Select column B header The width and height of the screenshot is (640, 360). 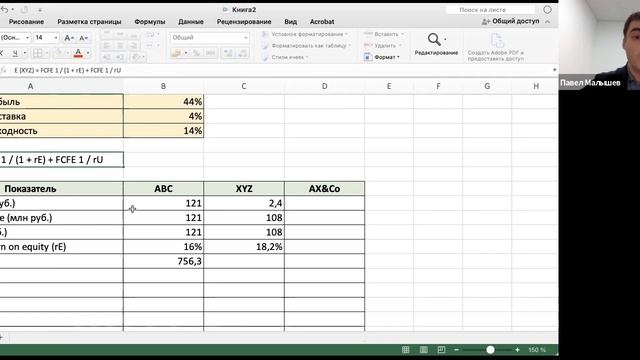163,86
